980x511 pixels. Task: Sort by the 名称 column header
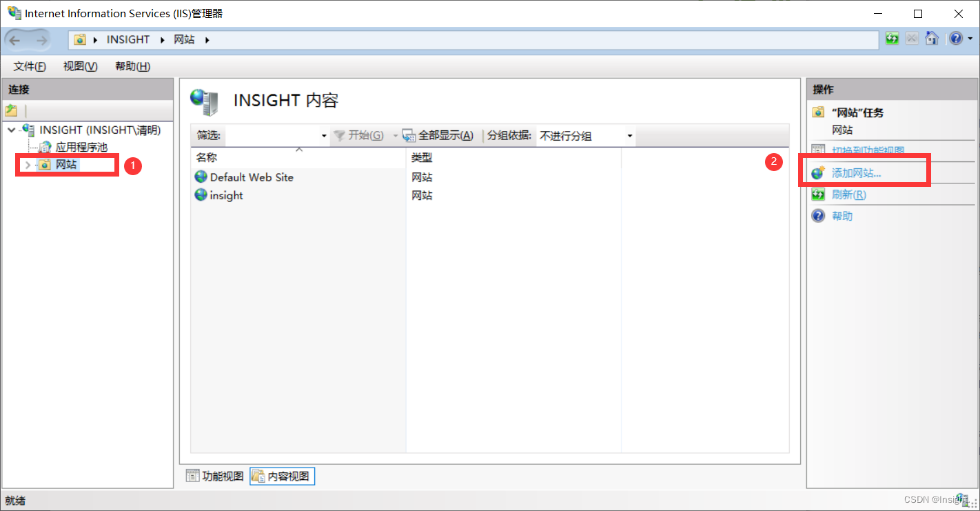point(298,158)
